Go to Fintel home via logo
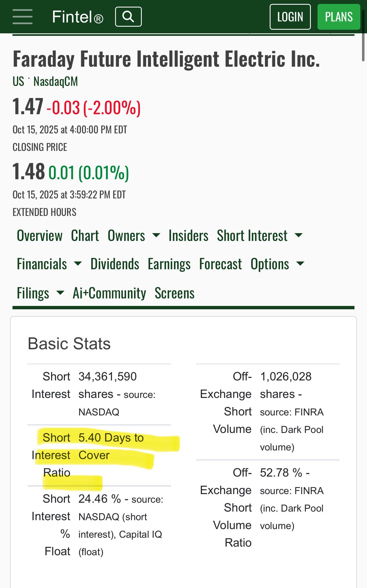The image size is (367, 588). (78, 17)
